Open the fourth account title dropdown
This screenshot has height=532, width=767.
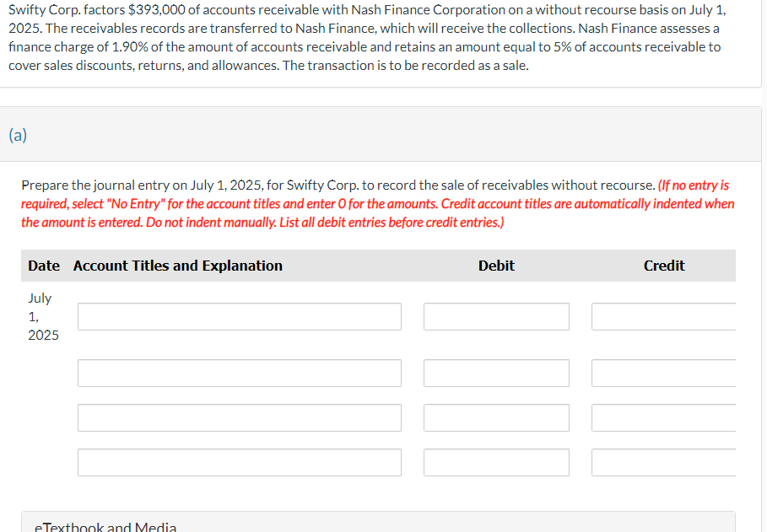(239, 462)
